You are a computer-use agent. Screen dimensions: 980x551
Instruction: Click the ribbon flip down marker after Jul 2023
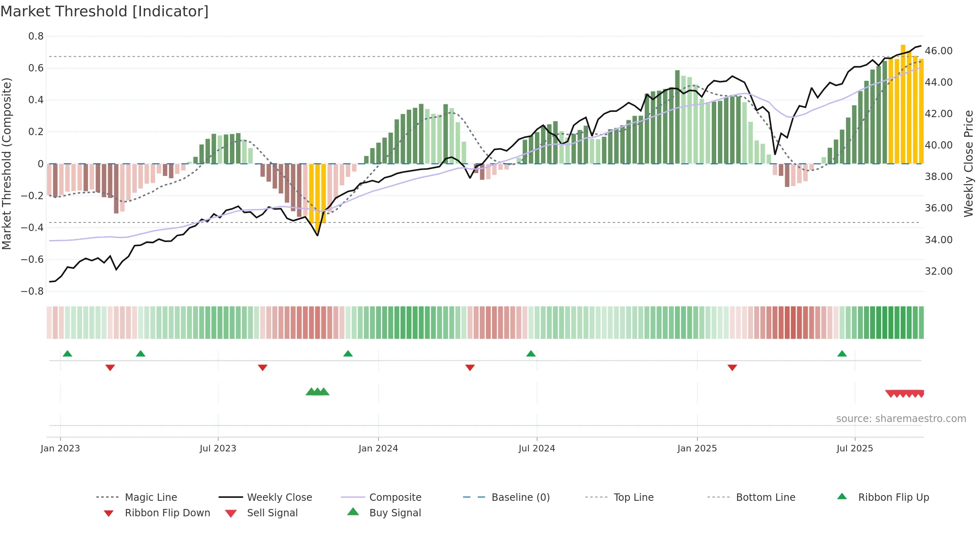(263, 368)
